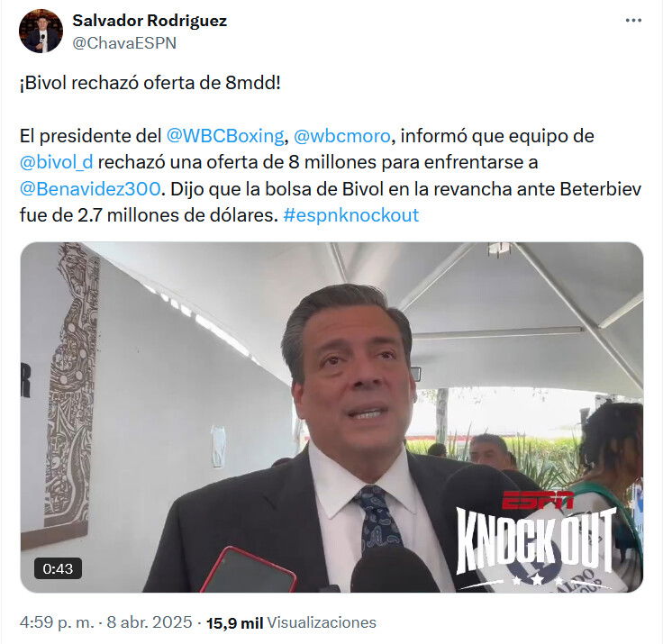Open the Salvador Rodriguez display name
The height and width of the screenshot is (644, 663).
point(150,21)
